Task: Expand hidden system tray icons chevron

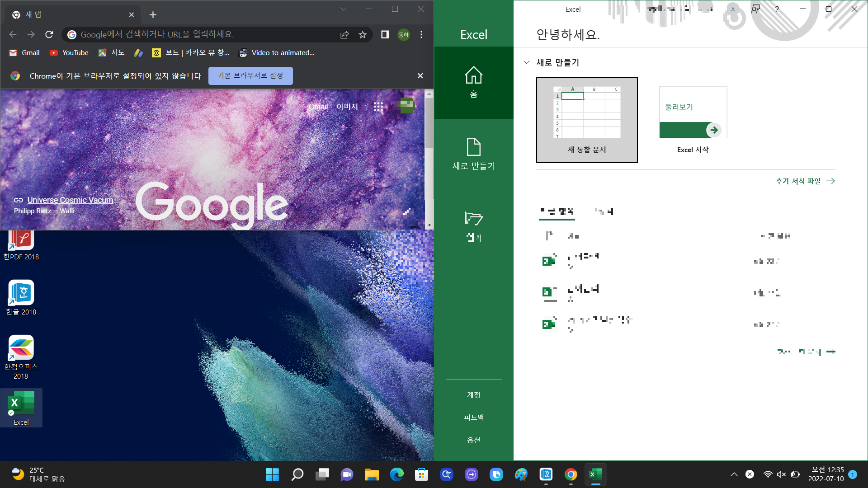Action: [x=734, y=474]
